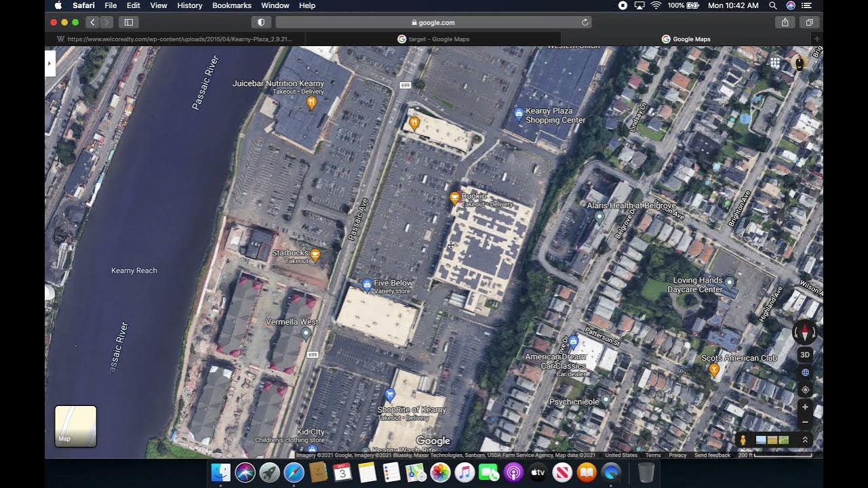Open Spotlight search in menu bar
The width and height of the screenshot is (868, 488).
[x=772, y=5]
